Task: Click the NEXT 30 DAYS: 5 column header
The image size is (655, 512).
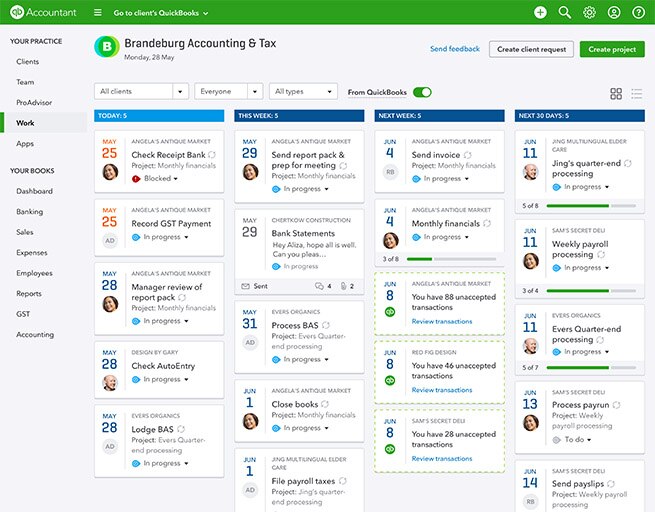Action: 579,116
